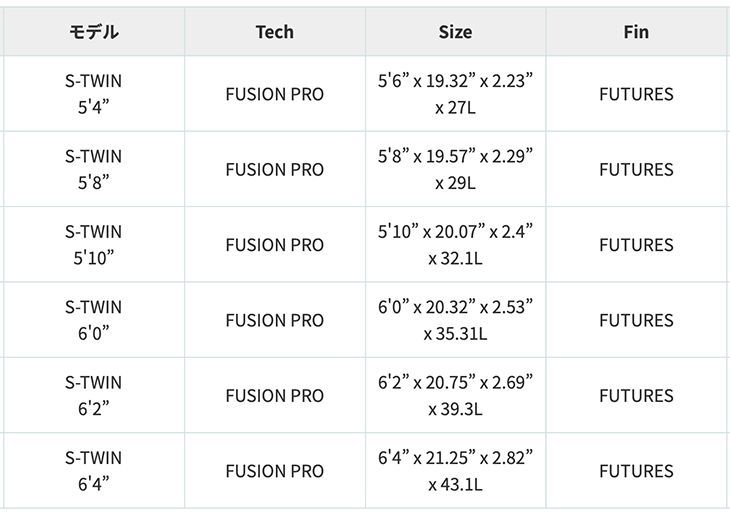Select the S-TWIN 5'8” model cell
Image resolution: width=730 pixels, height=515 pixels.
coord(94,169)
